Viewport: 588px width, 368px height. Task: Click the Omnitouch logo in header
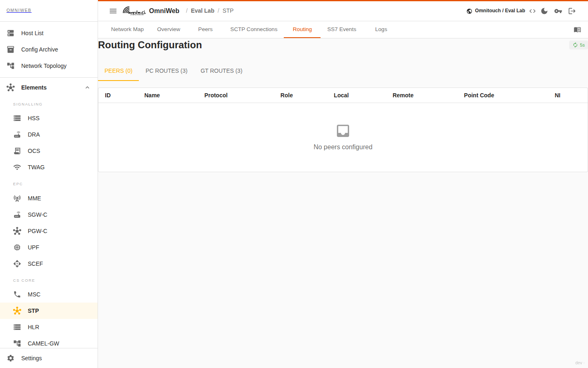(134, 11)
